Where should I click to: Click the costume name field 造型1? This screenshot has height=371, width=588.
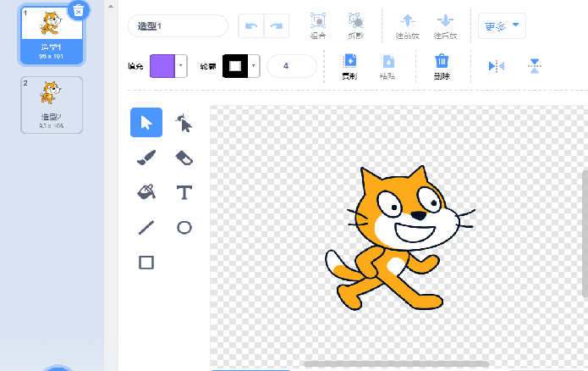[178, 25]
